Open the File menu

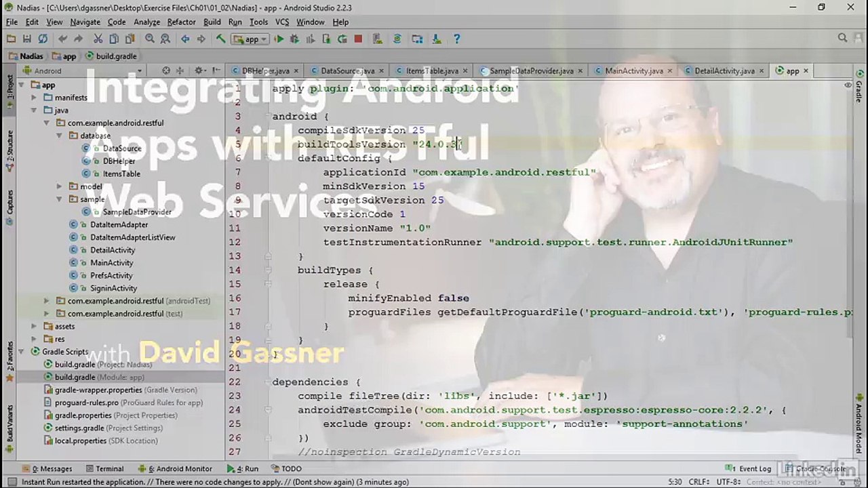pyautogui.click(x=12, y=22)
